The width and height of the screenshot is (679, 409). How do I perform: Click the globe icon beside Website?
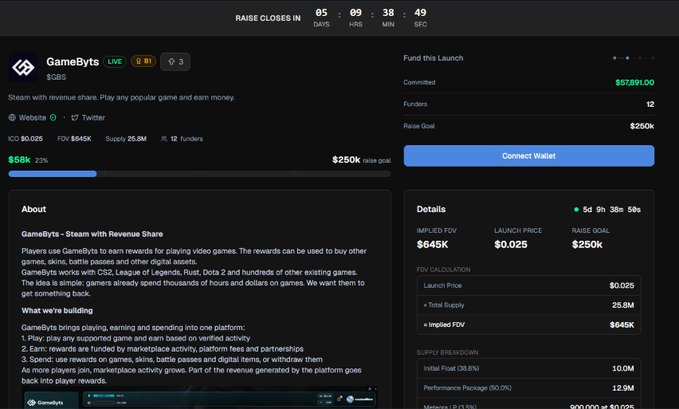coord(12,118)
